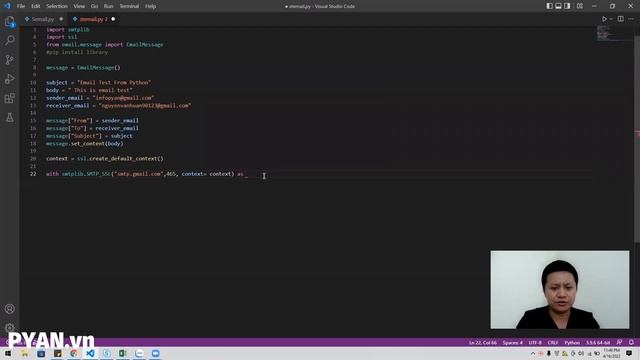Click 'Email Test From Python' subject string
The image size is (640, 360).
click(114, 82)
